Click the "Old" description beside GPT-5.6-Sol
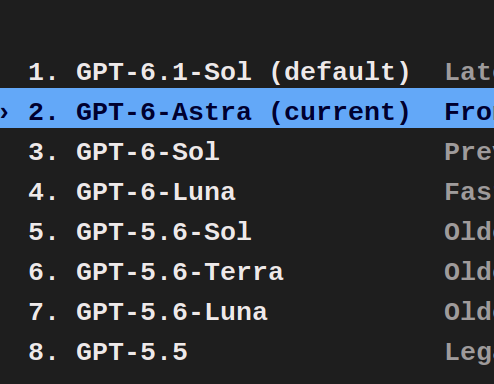 click(469, 232)
